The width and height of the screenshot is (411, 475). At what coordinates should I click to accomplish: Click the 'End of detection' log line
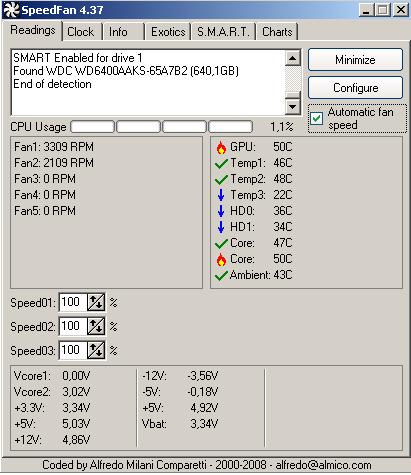52,84
